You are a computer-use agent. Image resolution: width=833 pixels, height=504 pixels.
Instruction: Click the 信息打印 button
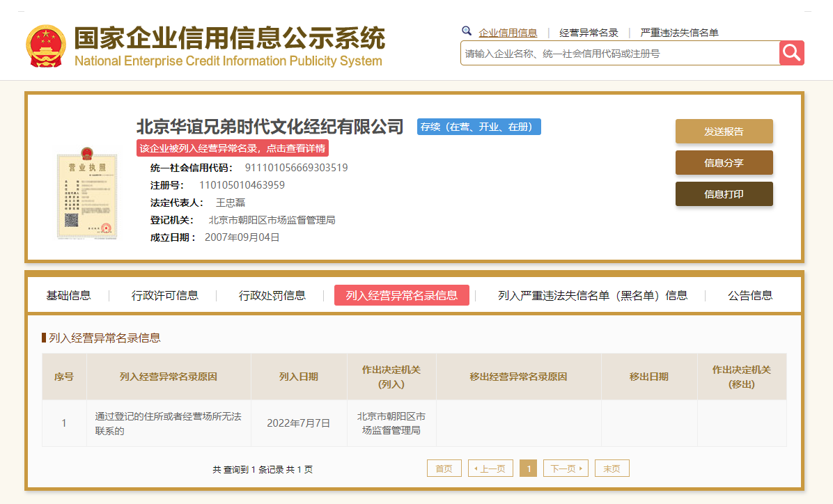pos(724,194)
